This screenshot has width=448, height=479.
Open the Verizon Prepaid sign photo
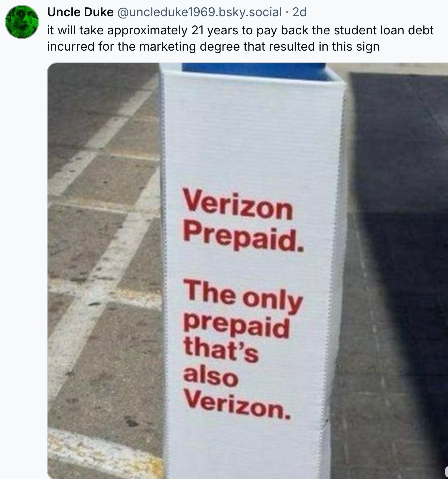pos(248,271)
